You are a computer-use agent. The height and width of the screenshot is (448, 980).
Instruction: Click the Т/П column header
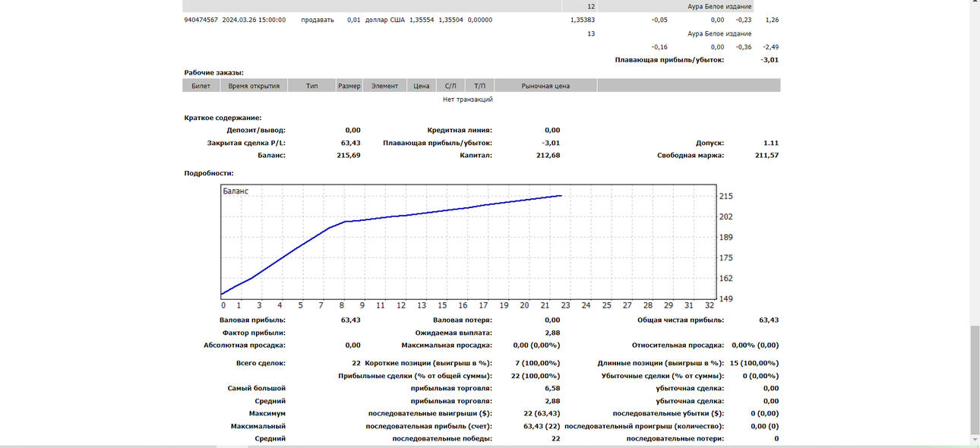[479, 86]
